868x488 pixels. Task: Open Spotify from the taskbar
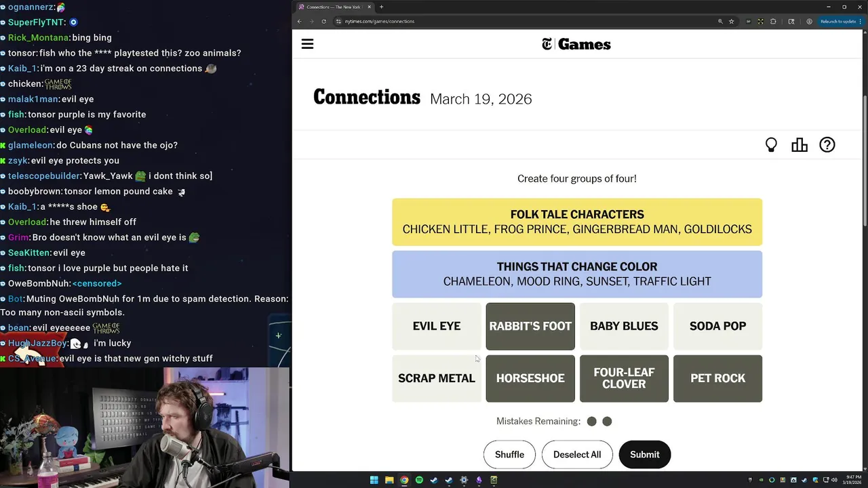coord(419,480)
